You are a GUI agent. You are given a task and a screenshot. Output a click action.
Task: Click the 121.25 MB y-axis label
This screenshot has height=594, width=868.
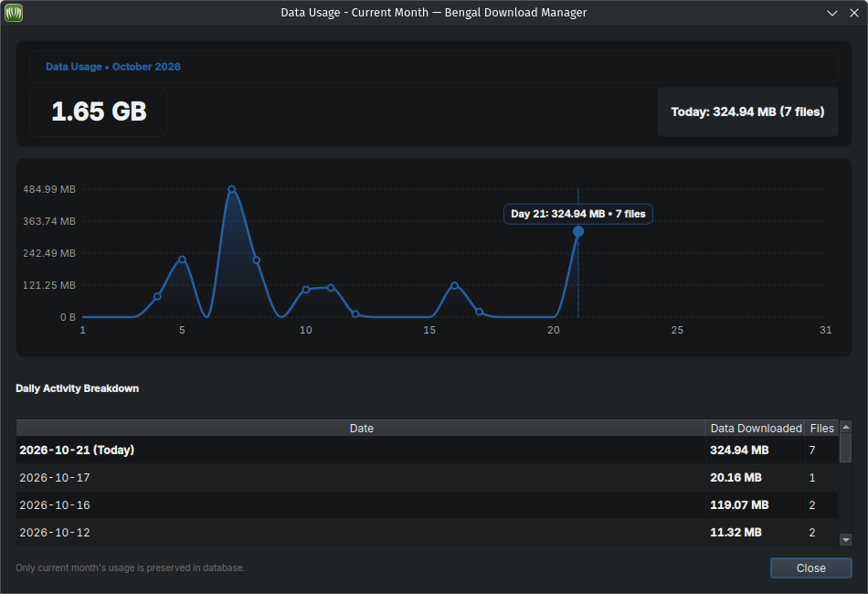(48, 285)
